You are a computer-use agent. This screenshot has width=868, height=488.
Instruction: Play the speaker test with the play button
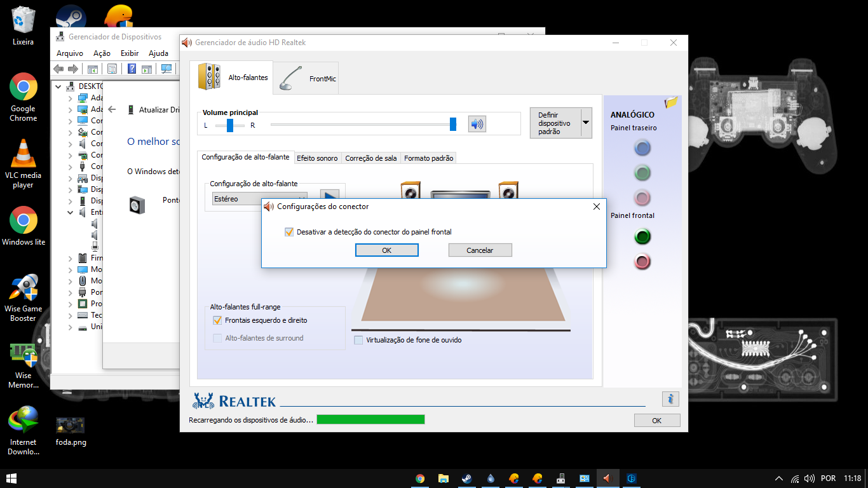[329, 194]
